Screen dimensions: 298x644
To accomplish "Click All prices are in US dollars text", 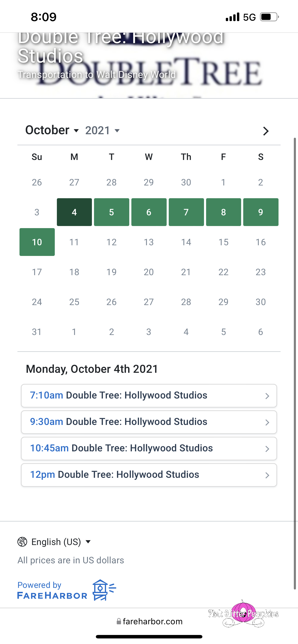I will [x=71, y=560].
